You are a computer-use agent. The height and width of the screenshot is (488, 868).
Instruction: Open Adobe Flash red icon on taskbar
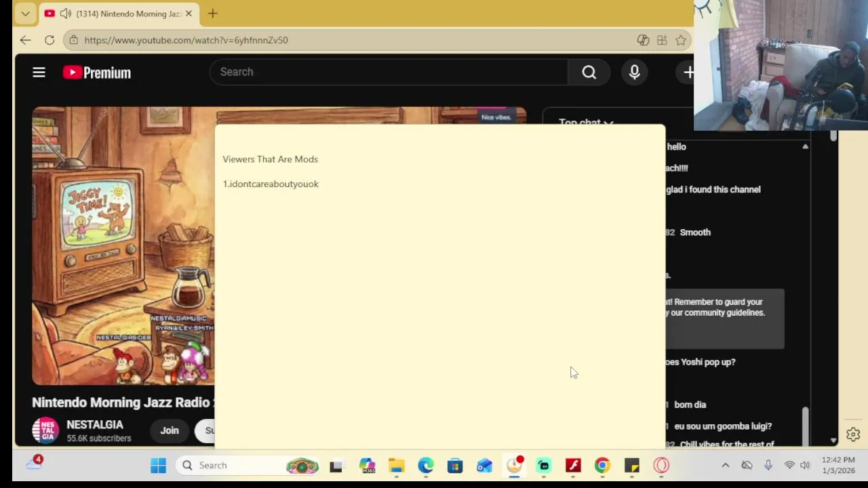pyautogui.click(x=573, y=466)
